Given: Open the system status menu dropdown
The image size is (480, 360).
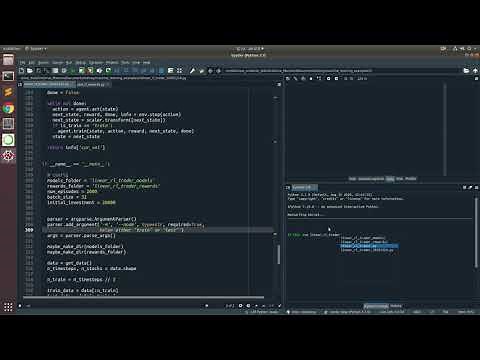Looking at the screenshot, I should (x=460, y=49).
